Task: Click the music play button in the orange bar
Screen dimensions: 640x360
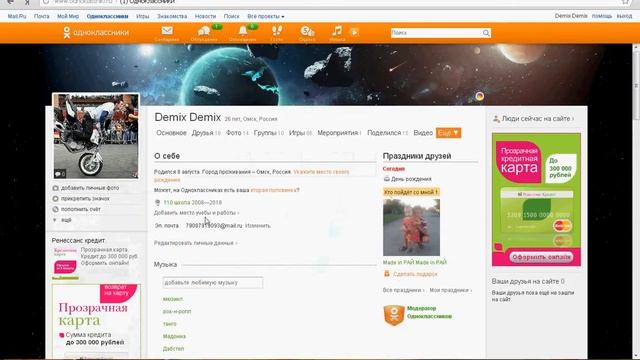Action: [354, 32]
